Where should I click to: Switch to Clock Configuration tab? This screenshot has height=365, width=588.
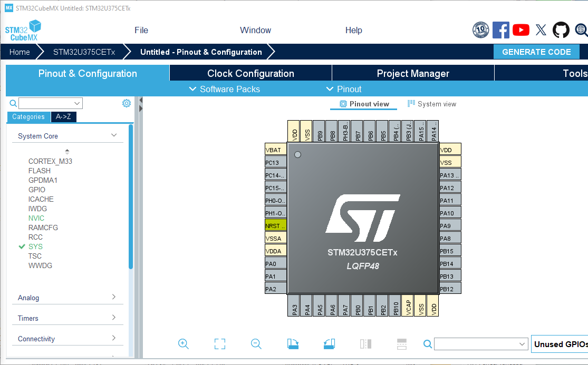coord(250,73)
